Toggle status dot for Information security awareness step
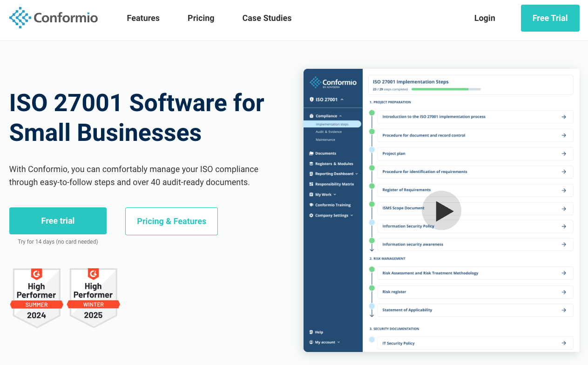 coord(372,240)
